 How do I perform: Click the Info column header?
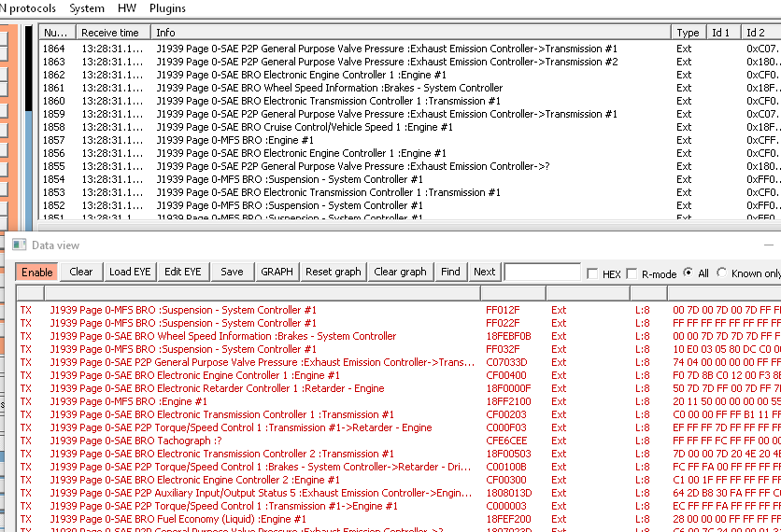[411, 33]
